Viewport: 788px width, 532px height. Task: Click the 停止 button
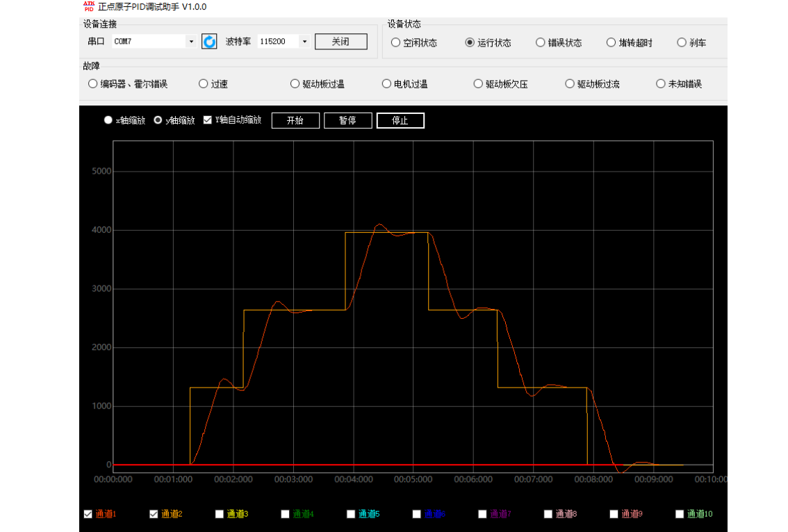[x=400, y=121]
